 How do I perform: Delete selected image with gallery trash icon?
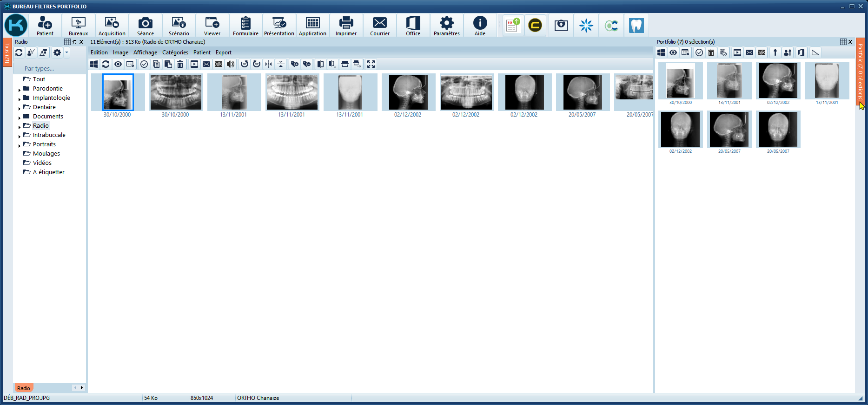pos(180,64)
